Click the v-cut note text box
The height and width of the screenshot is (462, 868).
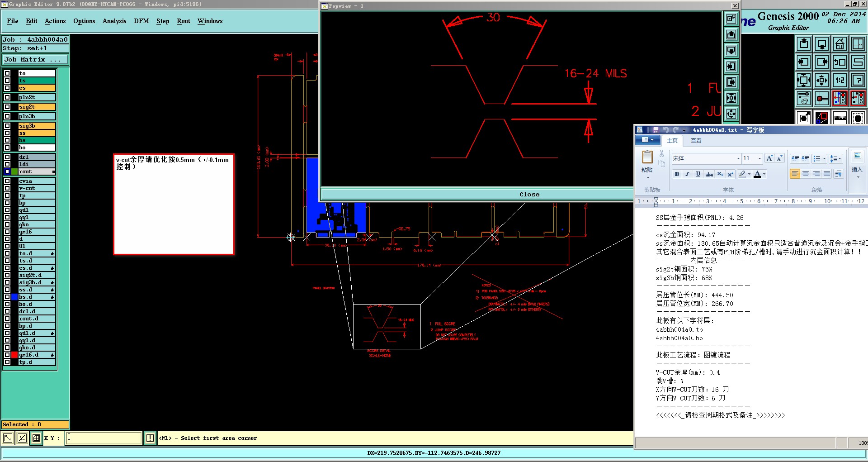[174, 205]
